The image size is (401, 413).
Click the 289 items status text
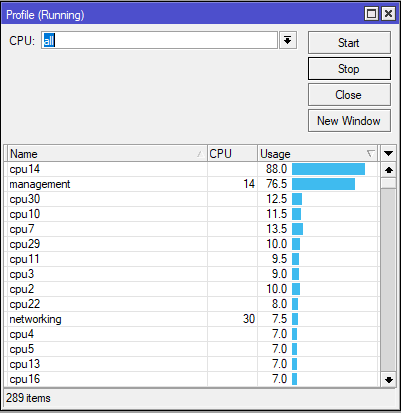pyautogui.click(x=28, y=398)
